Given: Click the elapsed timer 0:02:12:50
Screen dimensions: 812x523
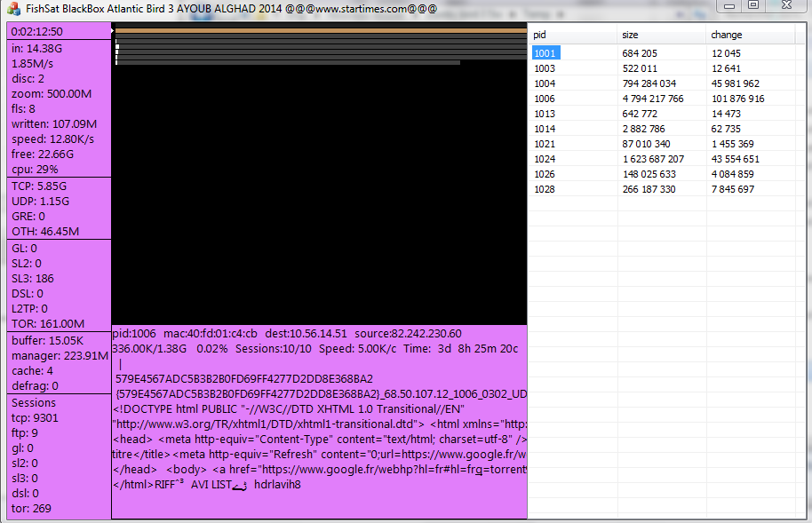Looking at the screenshot, I should [37, 31].
